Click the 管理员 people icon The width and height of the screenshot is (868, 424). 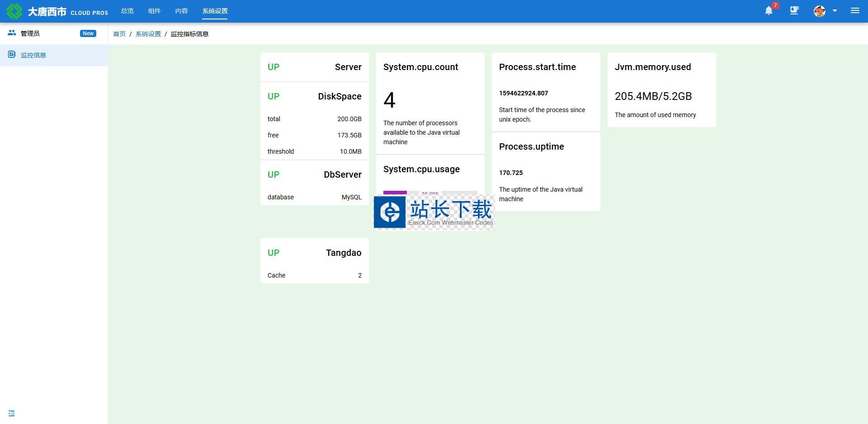(x=12, y=33)
